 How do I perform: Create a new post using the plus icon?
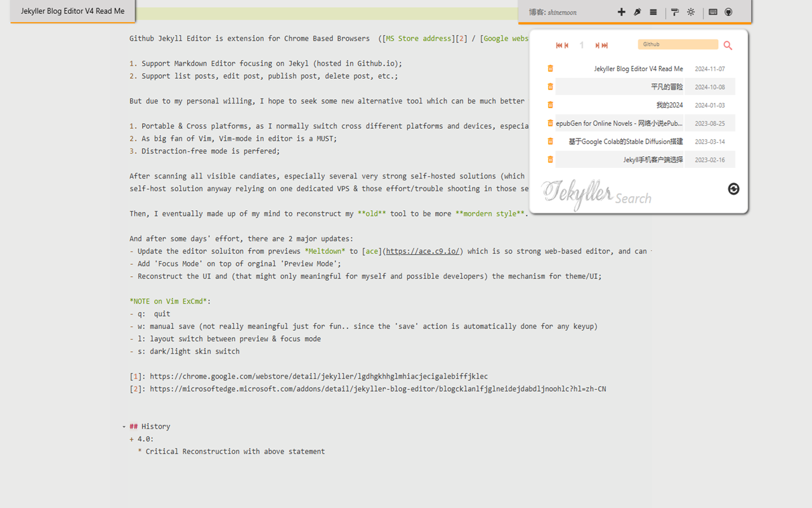622,11
